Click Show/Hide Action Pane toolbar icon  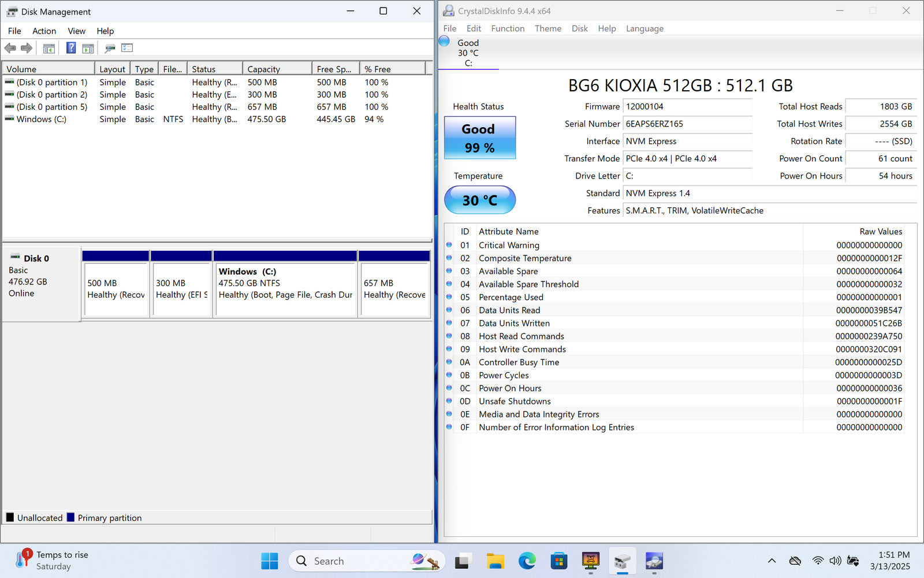click(88, 49)
